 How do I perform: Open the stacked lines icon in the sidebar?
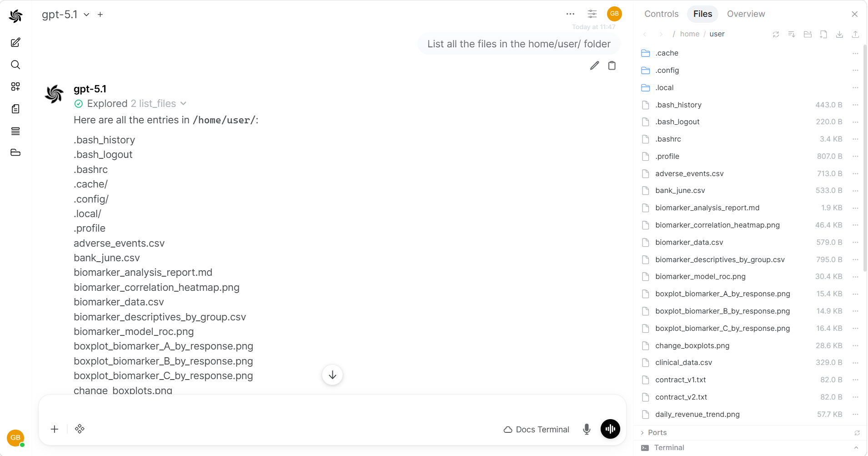pyautogui.click(x=15, y=131)
